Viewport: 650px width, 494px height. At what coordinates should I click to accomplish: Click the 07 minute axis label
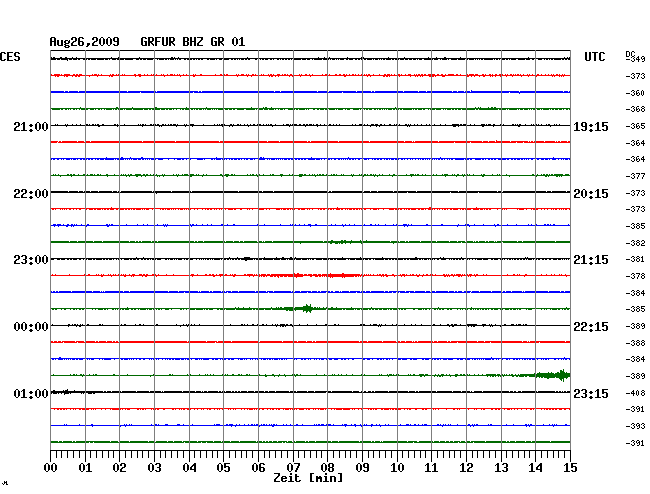click(x=293, y=467)
